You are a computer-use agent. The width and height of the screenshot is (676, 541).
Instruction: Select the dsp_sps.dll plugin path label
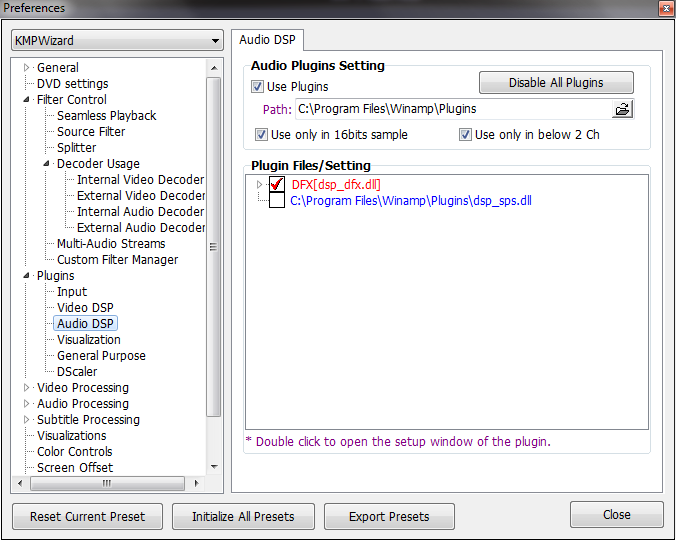411,200
